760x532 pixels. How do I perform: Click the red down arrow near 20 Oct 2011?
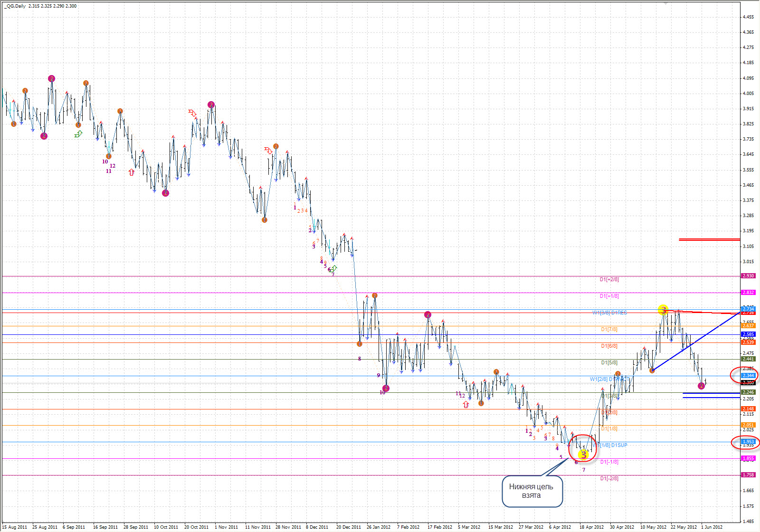click(x=192, y=113)
